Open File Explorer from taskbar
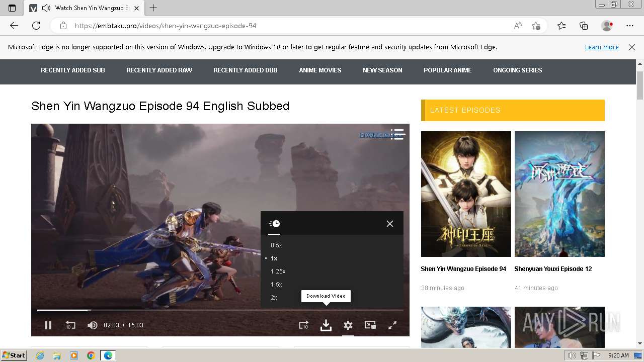The height and width of the screenshot is (362, 644). pos(57,355)
